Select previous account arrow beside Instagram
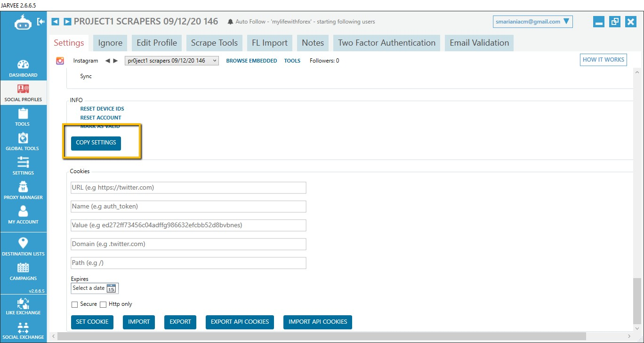The height and width of the screenshot is (343, 644). 107,61
